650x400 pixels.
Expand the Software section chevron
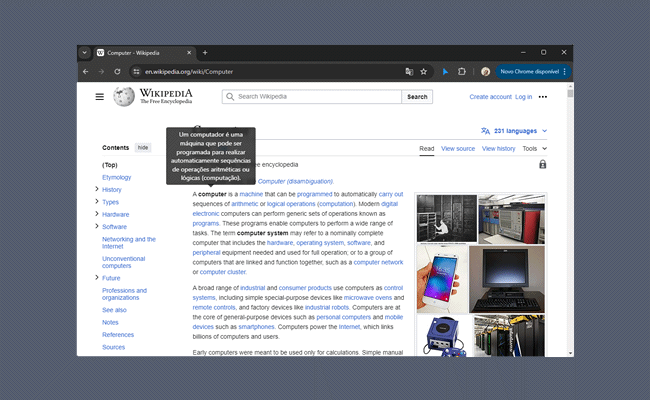pyautogui.click(x=97, y=226)
